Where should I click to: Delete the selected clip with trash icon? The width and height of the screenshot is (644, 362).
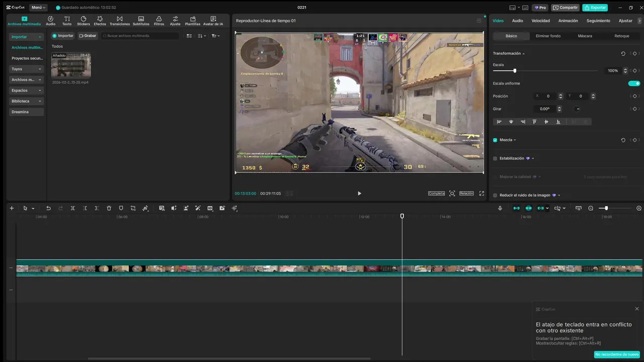(109, 208)
